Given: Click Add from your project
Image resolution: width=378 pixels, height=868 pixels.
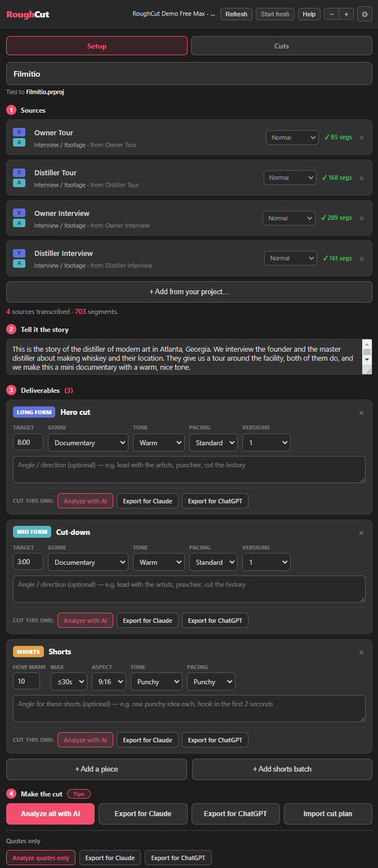Looking at the screenshot, I should [x=189, y=292].
